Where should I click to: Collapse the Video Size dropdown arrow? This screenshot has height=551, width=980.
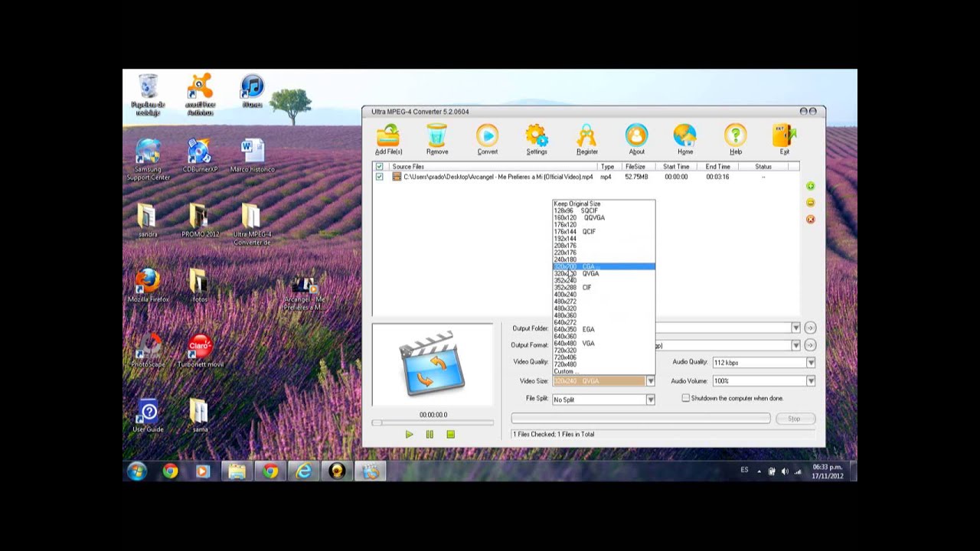click(650, 381)
